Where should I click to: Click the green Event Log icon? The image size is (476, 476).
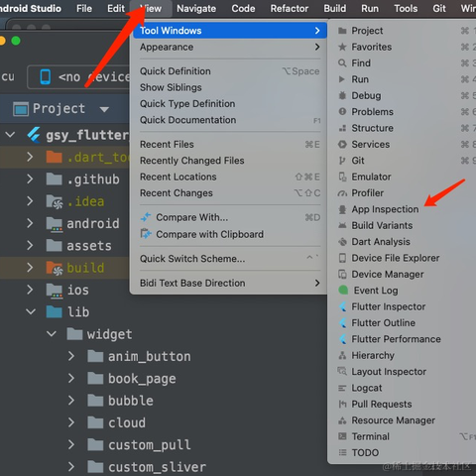[343, 291]
